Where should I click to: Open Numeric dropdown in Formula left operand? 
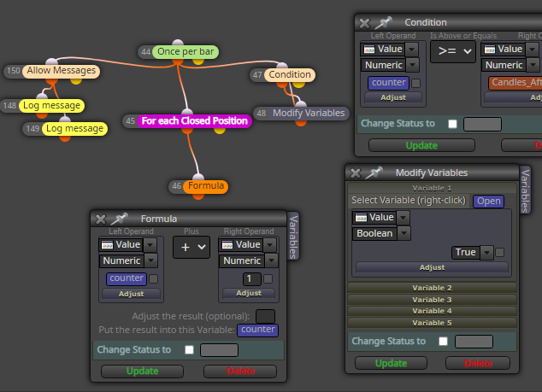pos(151,260)
